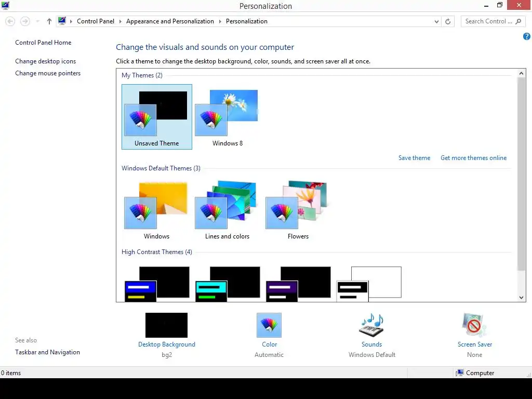Click the None screen saver value
Image resolution: width=532 pixels, height=399 pixels.
click(x=474, y=355)
